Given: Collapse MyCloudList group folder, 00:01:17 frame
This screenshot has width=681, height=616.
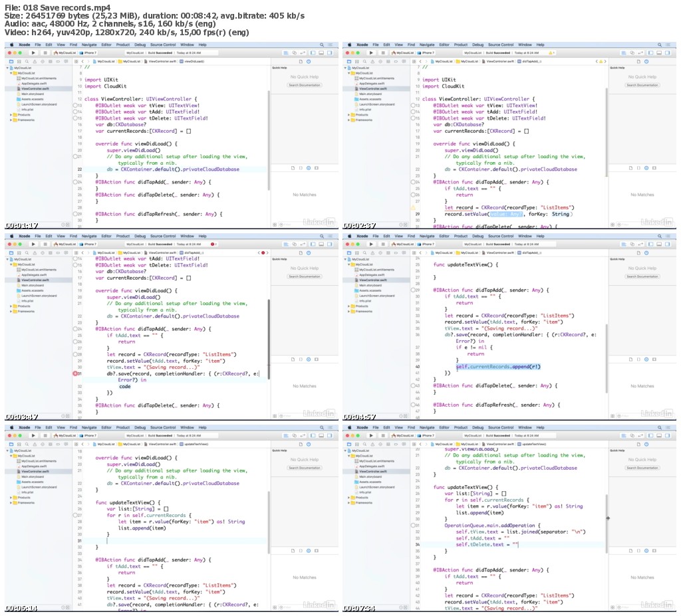Looking at the screenshot, I should [11, 73].
